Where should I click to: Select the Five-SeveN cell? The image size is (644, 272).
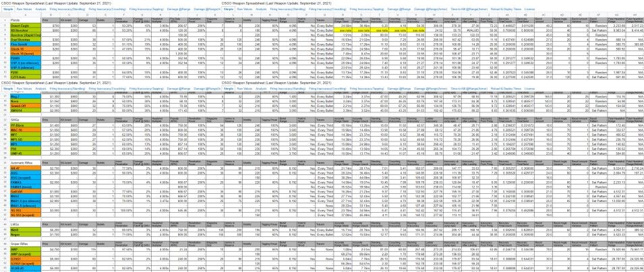pyautogui.click(x=25, y=42)
